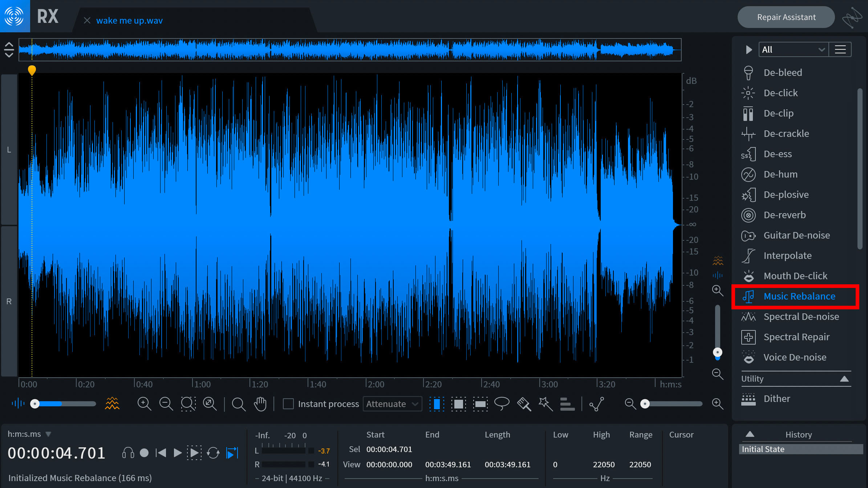The image size is (868, 488).
Task: Open the Voice De-noise module
Action: 795,357
